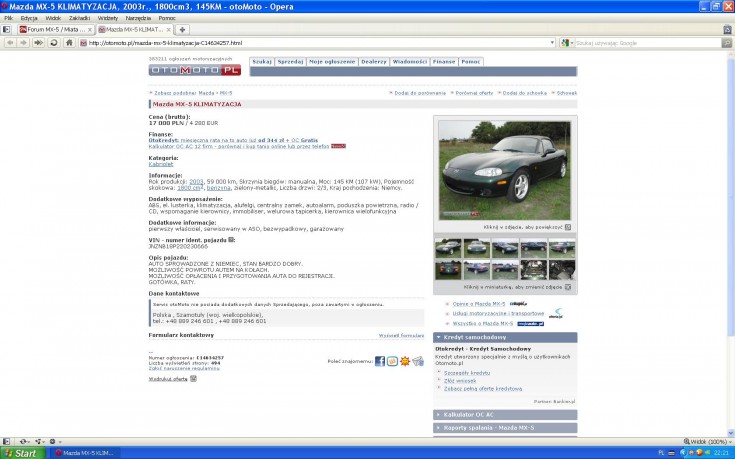Click the Kalkulator OC AC comparison link

click(x=239, y=146)
